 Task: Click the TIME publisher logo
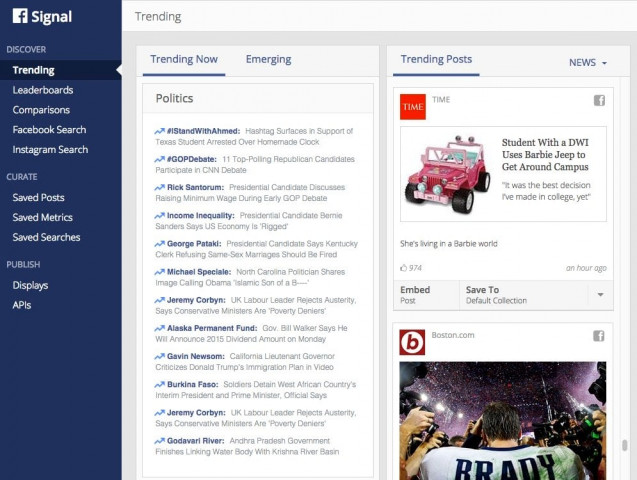[x=413, y=107]
